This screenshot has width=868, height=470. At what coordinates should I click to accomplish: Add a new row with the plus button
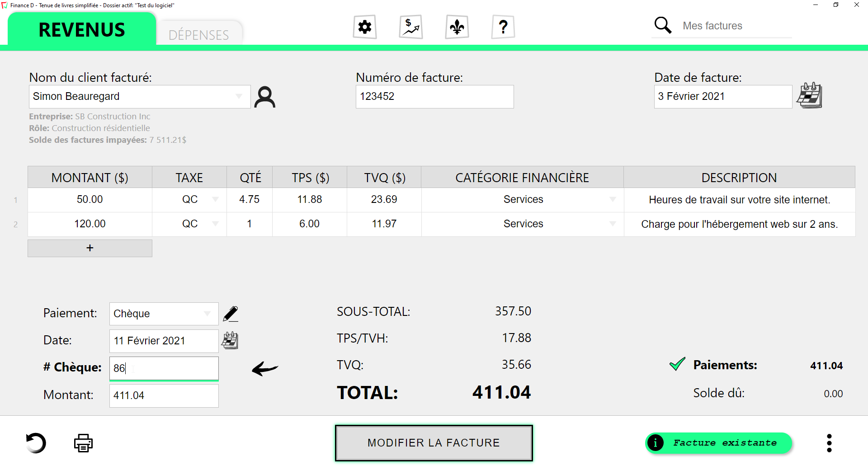(90, 248)
